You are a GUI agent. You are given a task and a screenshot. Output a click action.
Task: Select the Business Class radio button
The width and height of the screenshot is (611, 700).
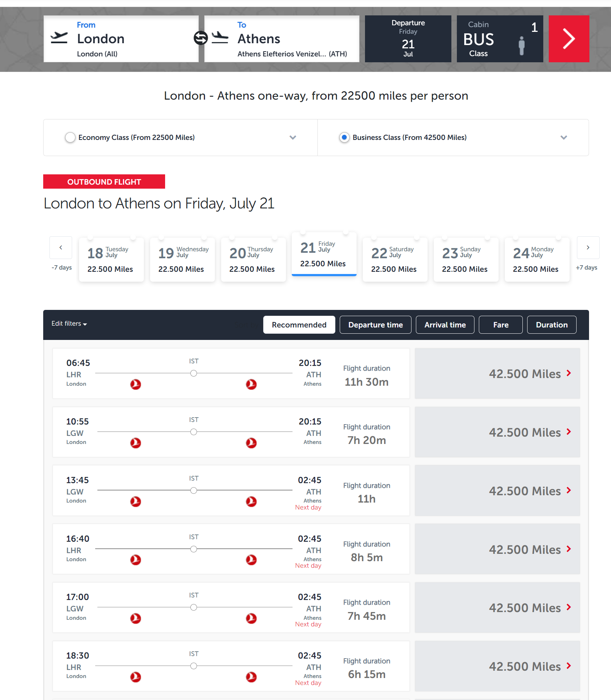click(x=344, y=137)
